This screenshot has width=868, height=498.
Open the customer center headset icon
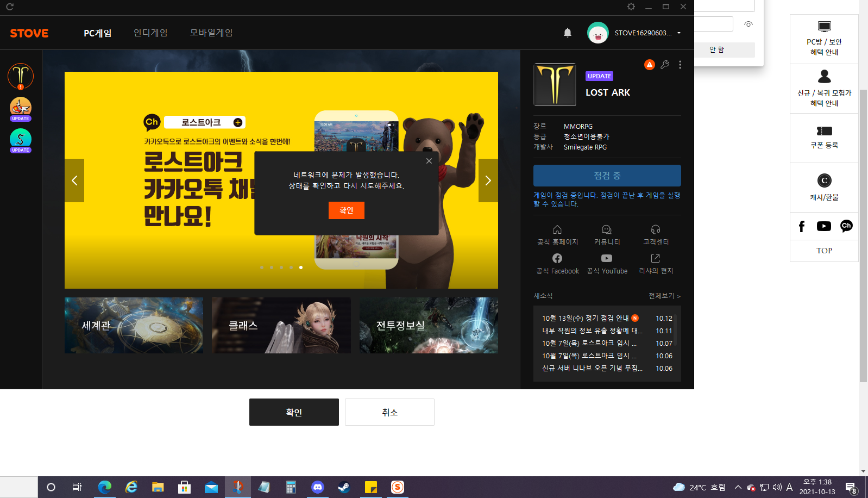pyautogui.click(x=656, y=229)
